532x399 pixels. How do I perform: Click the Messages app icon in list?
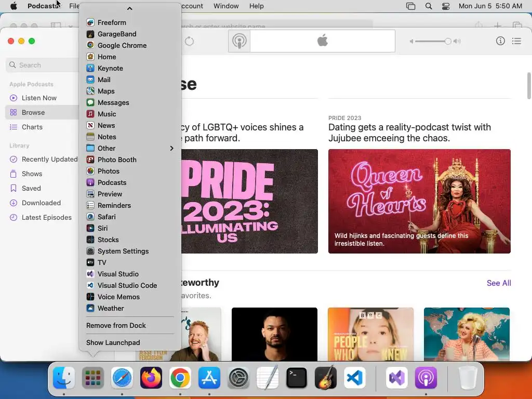coord(90,102)
